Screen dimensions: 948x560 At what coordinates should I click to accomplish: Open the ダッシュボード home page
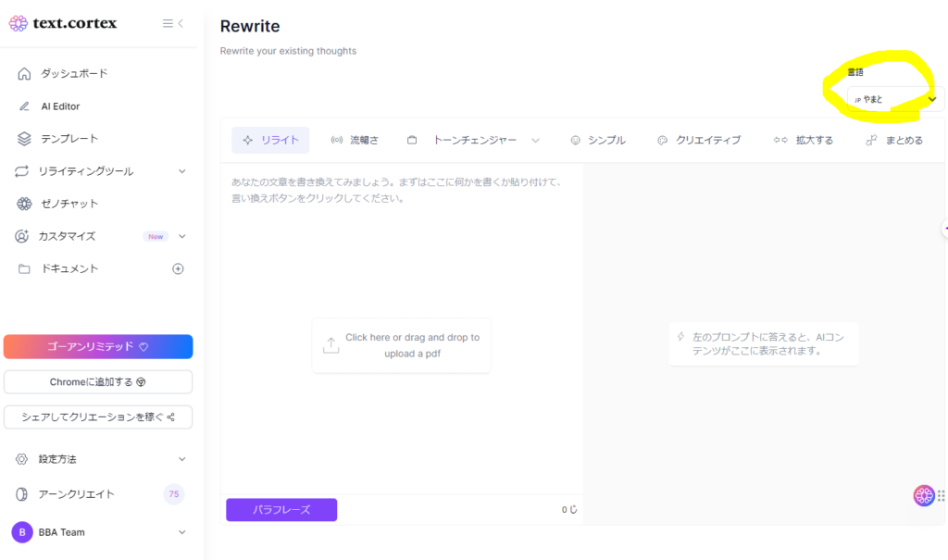click(74, 74)
